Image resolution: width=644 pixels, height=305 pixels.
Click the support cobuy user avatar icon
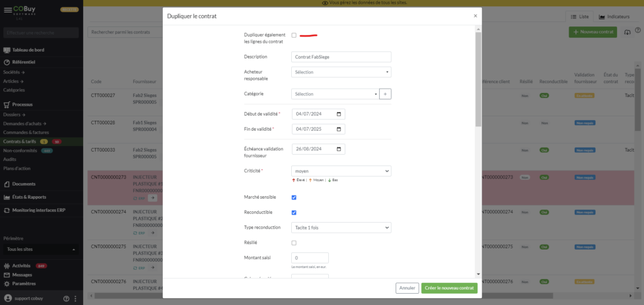[x=8, y=298]
